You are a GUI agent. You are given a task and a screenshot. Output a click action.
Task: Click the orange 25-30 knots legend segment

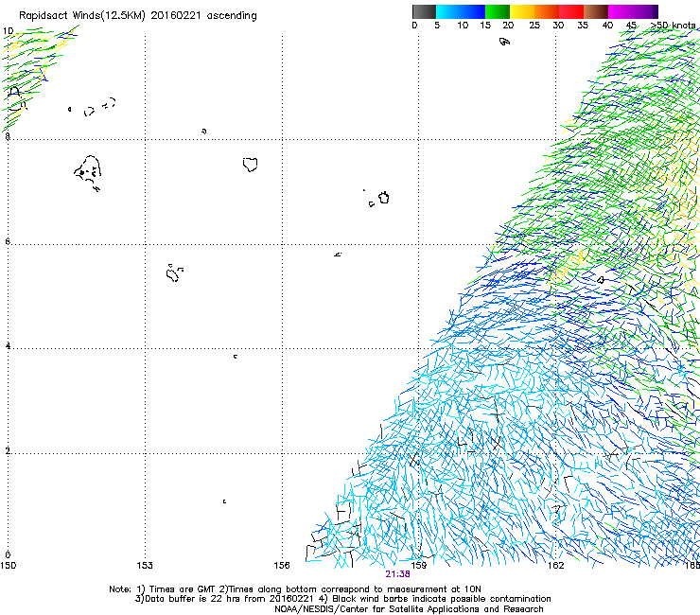547,11
